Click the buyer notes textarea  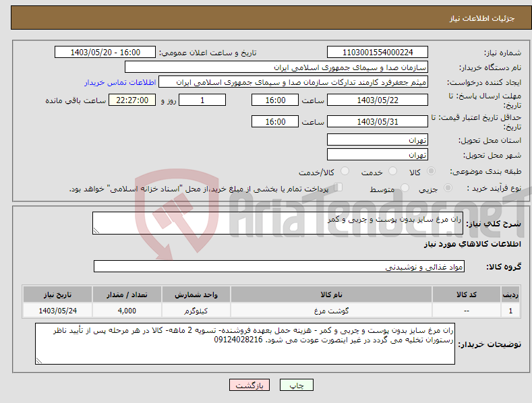pos(245,344)
